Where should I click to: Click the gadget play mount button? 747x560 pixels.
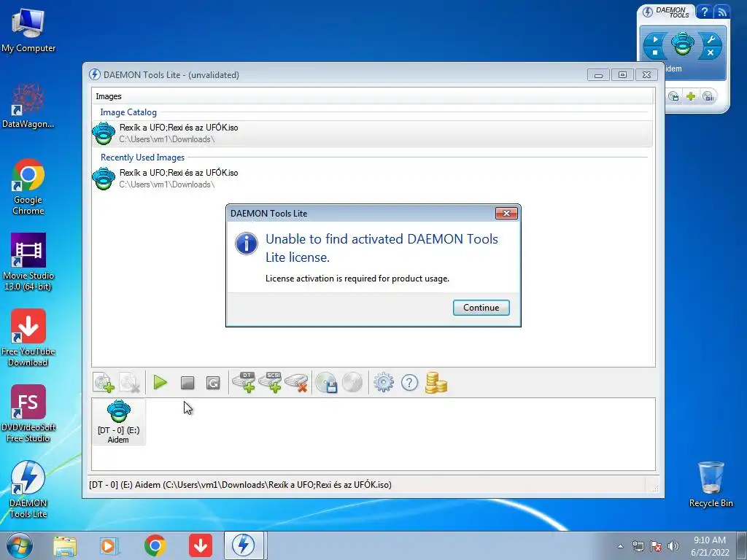(x=655, y=39)
